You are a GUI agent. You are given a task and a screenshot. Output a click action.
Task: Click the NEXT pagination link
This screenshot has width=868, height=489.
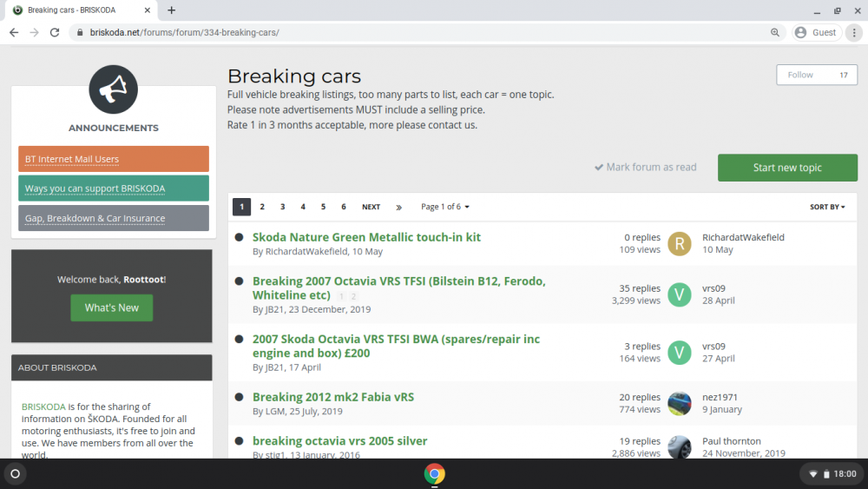click(x=371, y=207)
